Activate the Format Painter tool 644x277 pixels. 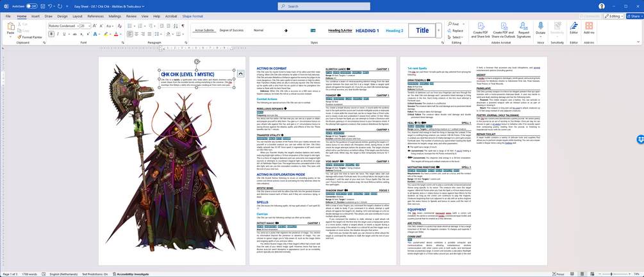[30, 37]
